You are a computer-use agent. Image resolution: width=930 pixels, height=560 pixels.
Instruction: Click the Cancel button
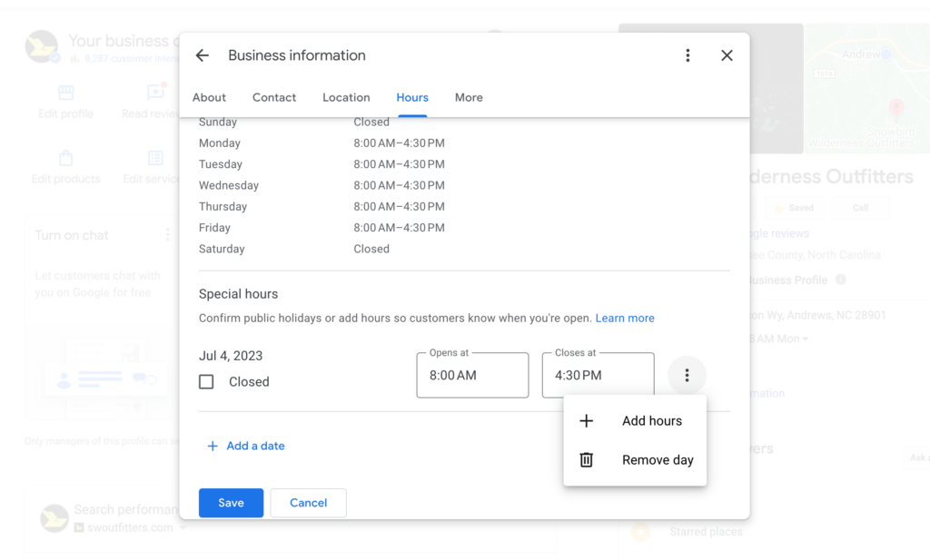pyautogui.click(x=309, y=503)
